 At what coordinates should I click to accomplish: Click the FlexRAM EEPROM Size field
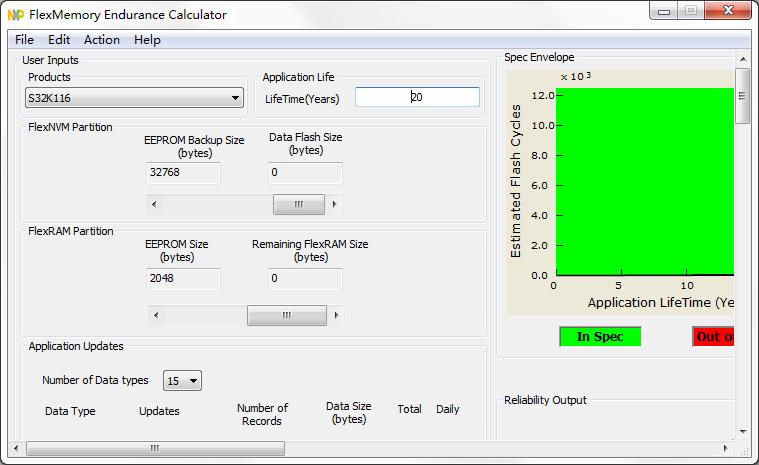tap(183, 279)
